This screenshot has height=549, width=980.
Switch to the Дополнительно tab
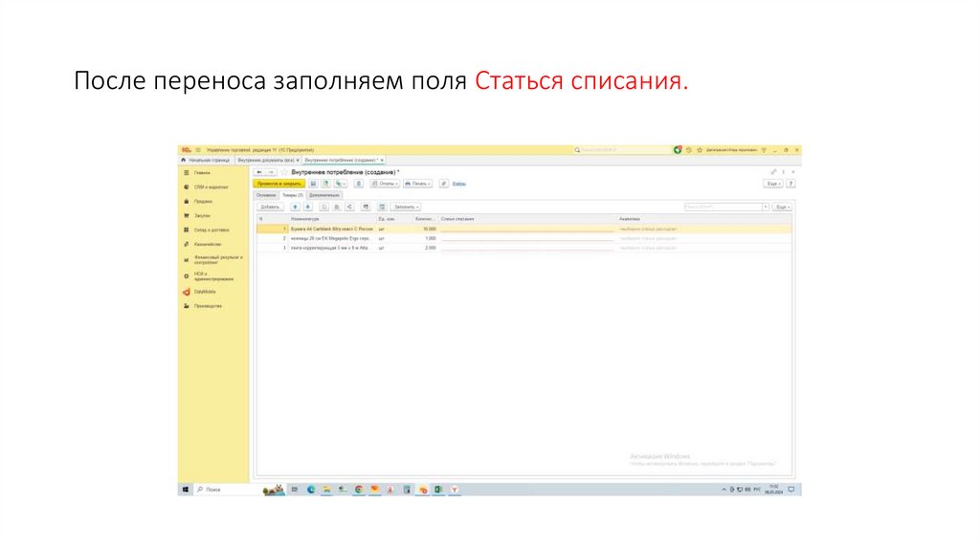324,195
